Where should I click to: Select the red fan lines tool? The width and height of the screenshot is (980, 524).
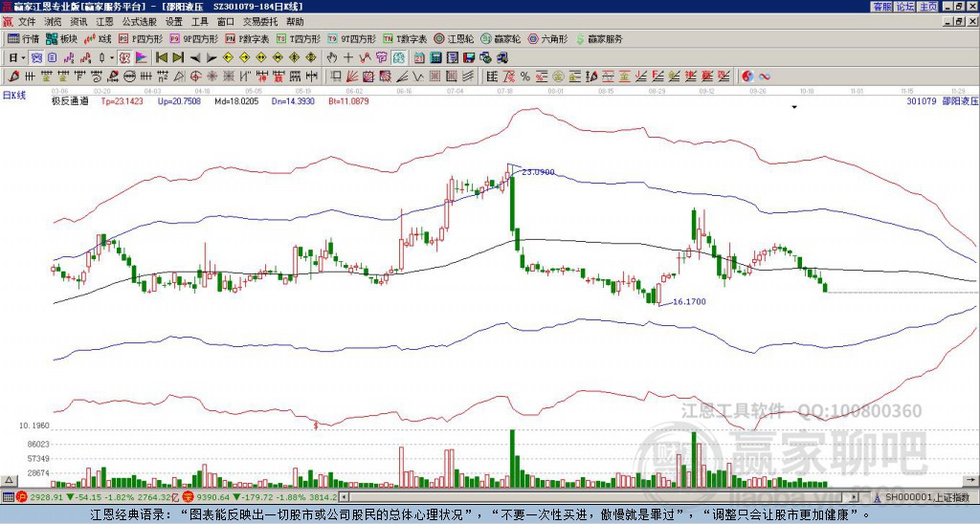352,76
